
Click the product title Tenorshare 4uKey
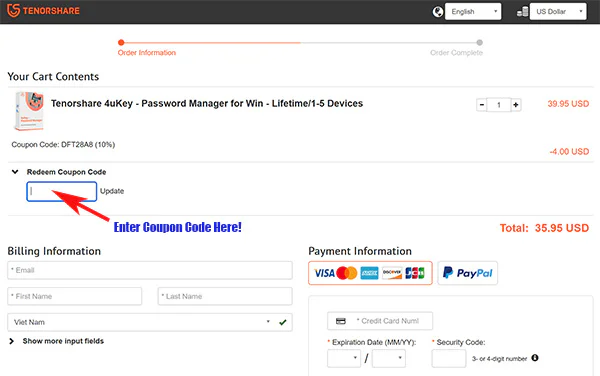coord(207,104)
